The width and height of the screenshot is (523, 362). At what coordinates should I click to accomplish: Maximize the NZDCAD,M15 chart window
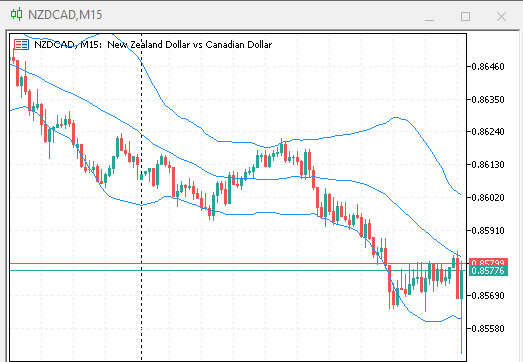(x=465, y=16)
